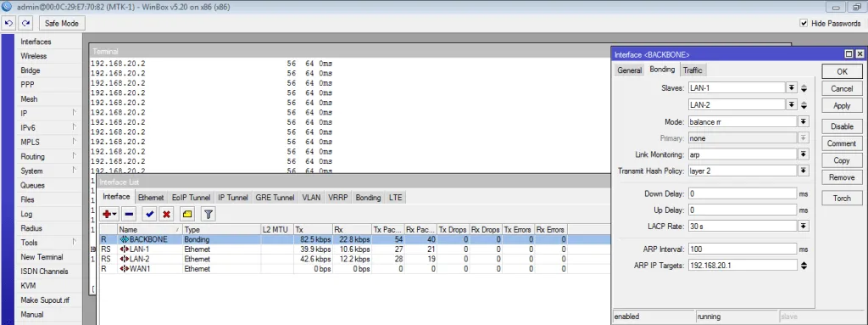Open the LAN-1 slave dropdown
Image resolution: width=868 pixels, height=325 pixels.
click(792, 88)
